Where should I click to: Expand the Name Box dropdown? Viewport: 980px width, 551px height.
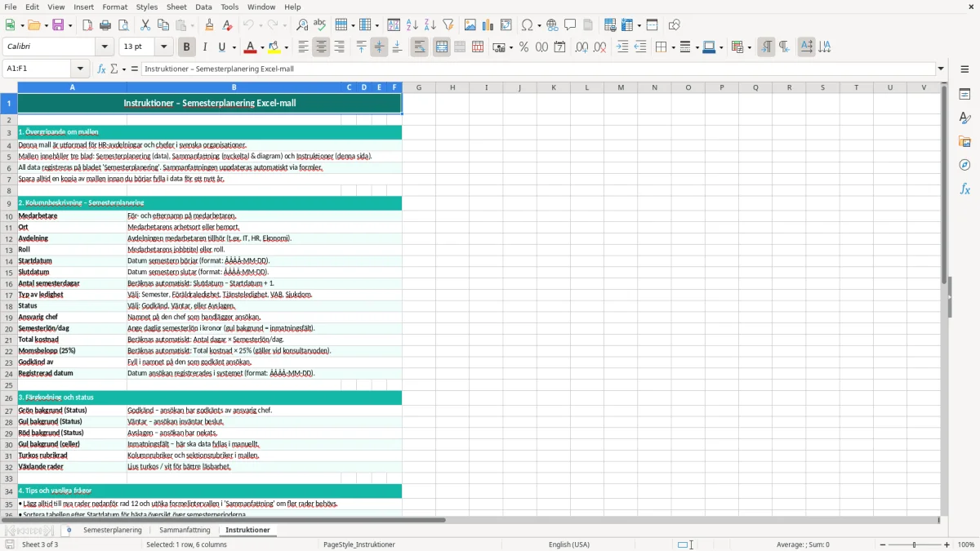(80, 69)
